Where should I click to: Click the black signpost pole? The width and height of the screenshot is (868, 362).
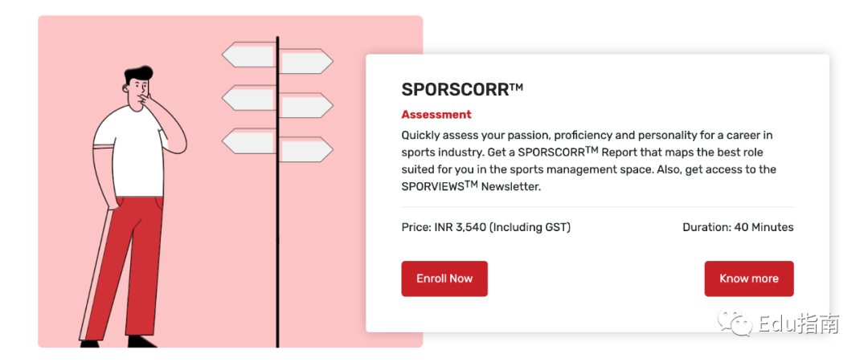(x=277, y=192)
